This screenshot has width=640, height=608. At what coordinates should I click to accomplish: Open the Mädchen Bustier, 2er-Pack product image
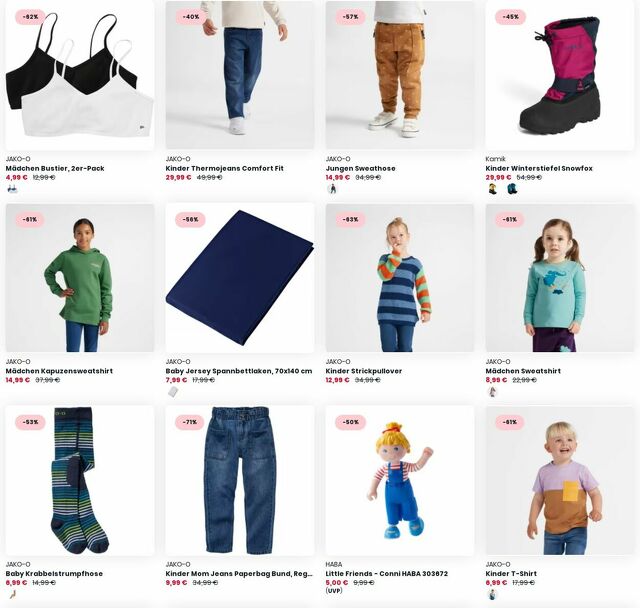click(80, 75)
